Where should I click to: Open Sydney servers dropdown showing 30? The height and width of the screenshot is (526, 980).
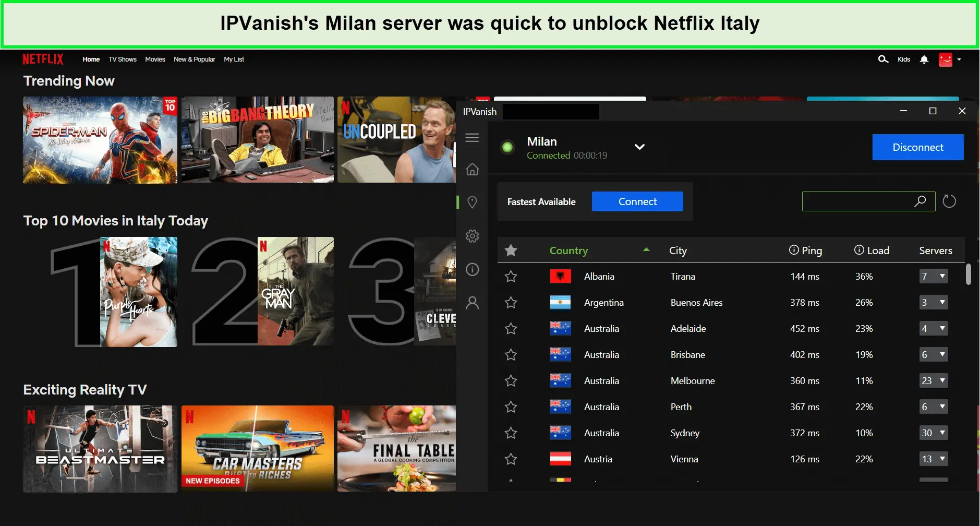coord(934,433)
